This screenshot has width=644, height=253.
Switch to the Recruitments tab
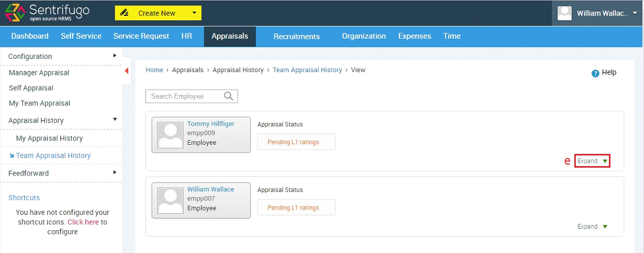297,37
